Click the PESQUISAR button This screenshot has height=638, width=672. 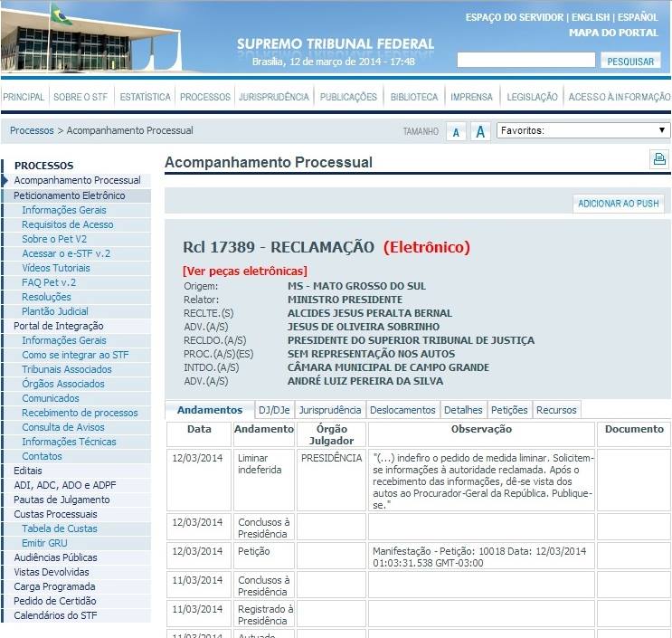[x=630, y=61]
